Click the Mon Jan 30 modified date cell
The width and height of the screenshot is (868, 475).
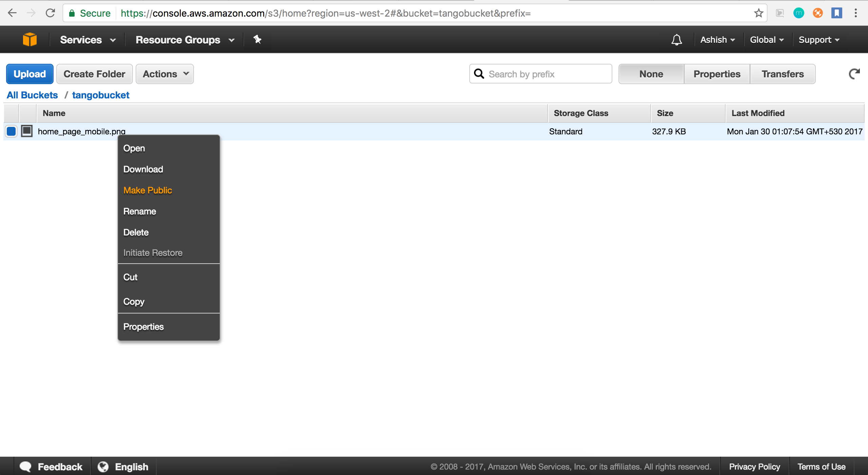pos(794,131)
